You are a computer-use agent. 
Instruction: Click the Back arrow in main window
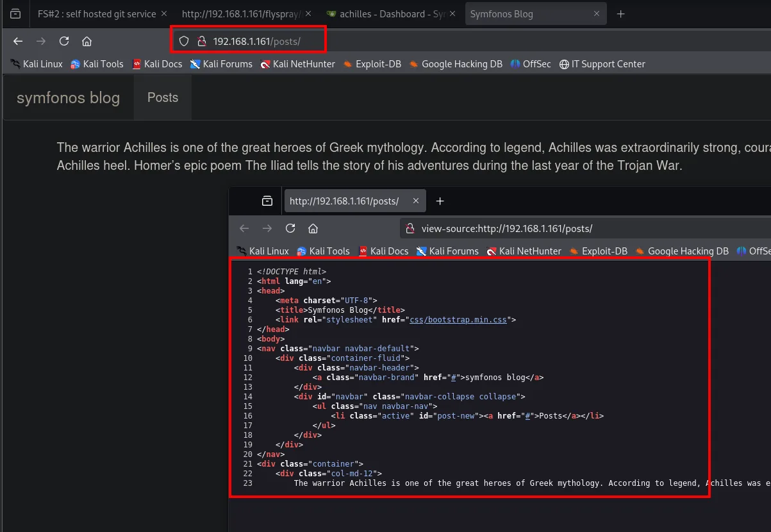(18, 42)
